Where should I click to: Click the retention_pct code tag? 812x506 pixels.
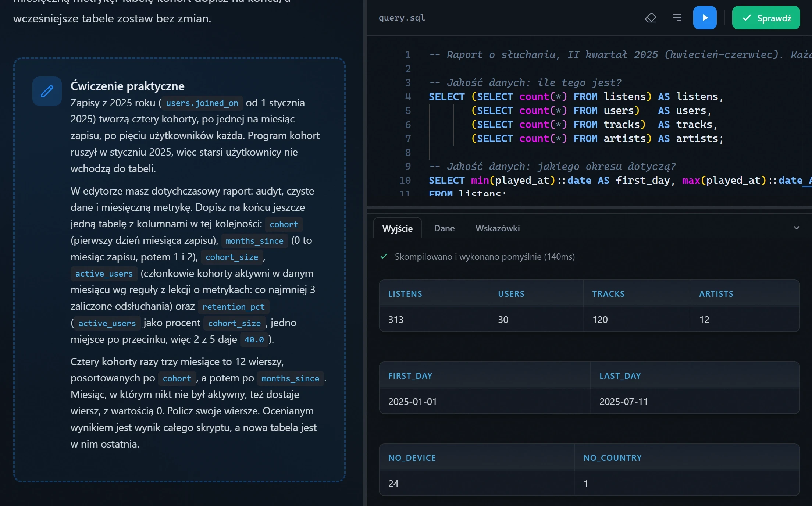tap(233, 307)
